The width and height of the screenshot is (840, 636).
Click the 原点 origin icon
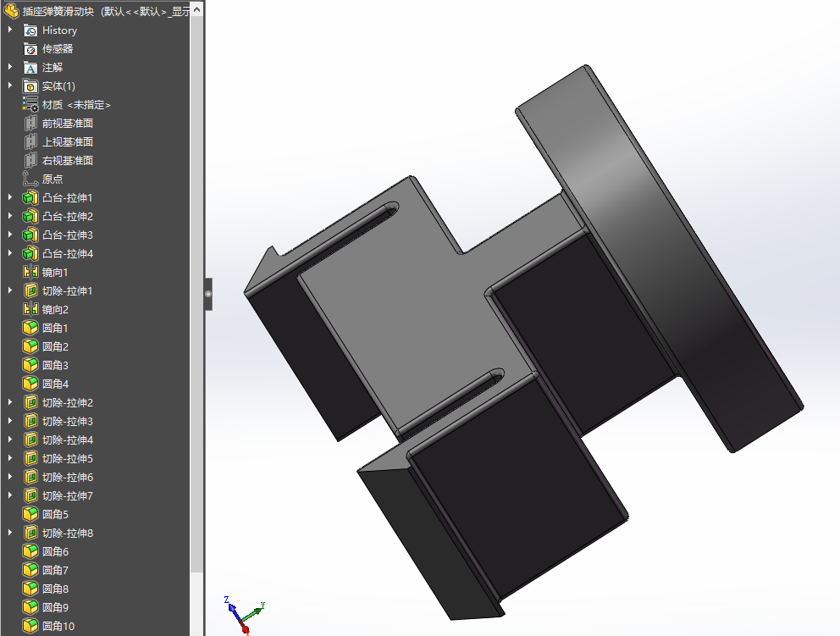point(30,180)
